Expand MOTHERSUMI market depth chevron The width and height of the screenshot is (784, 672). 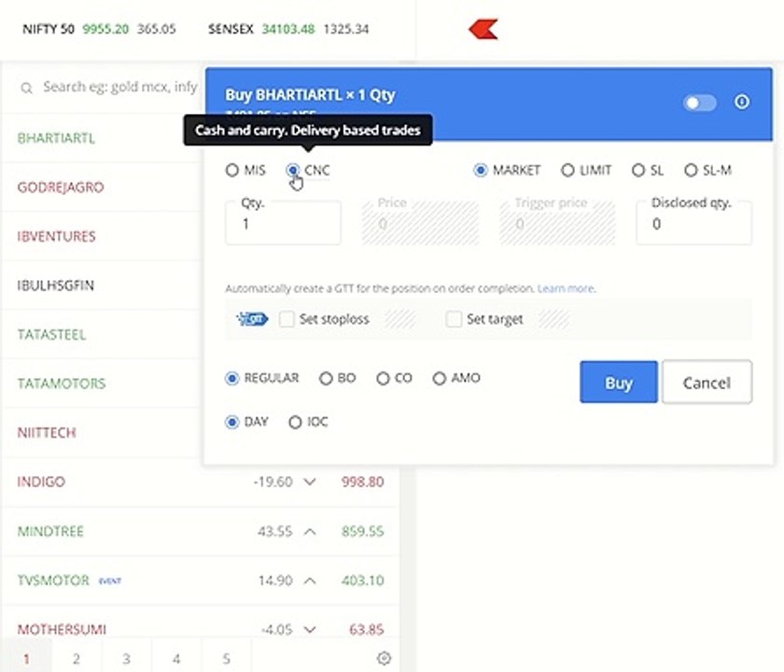[x=310, y=629]
